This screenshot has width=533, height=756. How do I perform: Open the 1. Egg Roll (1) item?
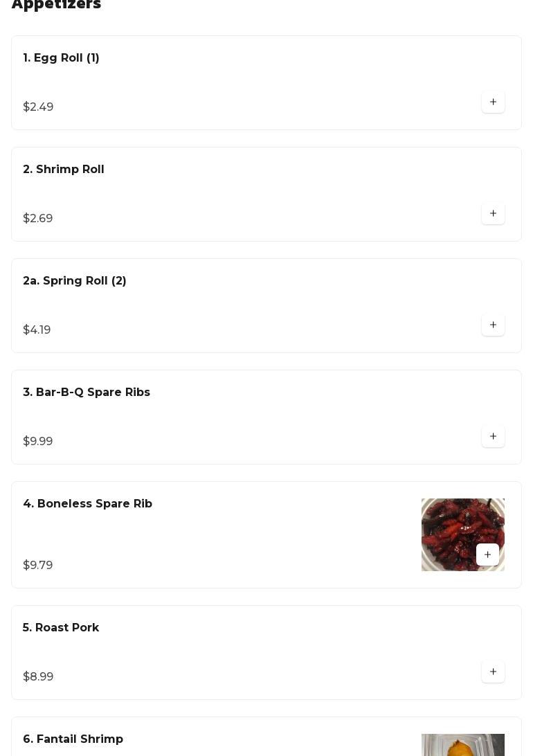click(62, 58)
